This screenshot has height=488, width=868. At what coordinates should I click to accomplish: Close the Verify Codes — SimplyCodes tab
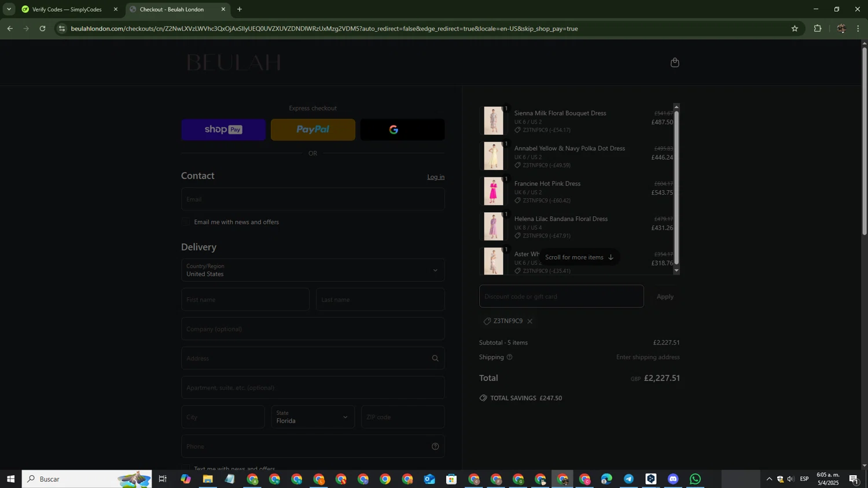[115, 9]
